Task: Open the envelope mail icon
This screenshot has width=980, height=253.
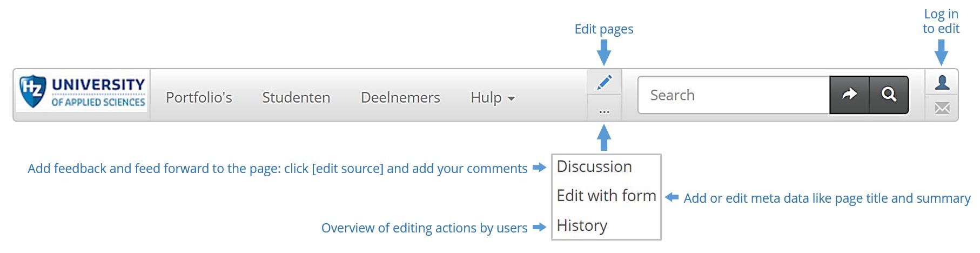Action: coord(942,109)
